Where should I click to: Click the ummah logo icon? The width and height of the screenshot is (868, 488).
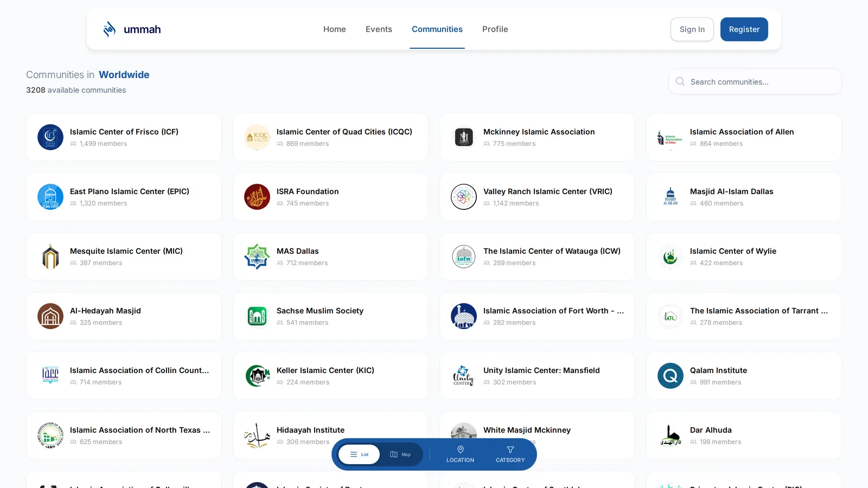coord(110,29)
